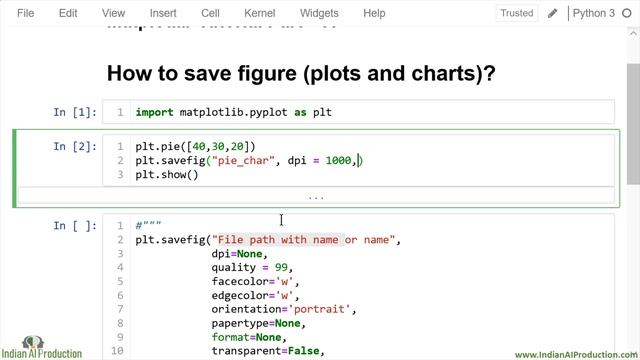Select the In [2] prompt
Viewport: 640px width, 360px height.
coord(75,146)
